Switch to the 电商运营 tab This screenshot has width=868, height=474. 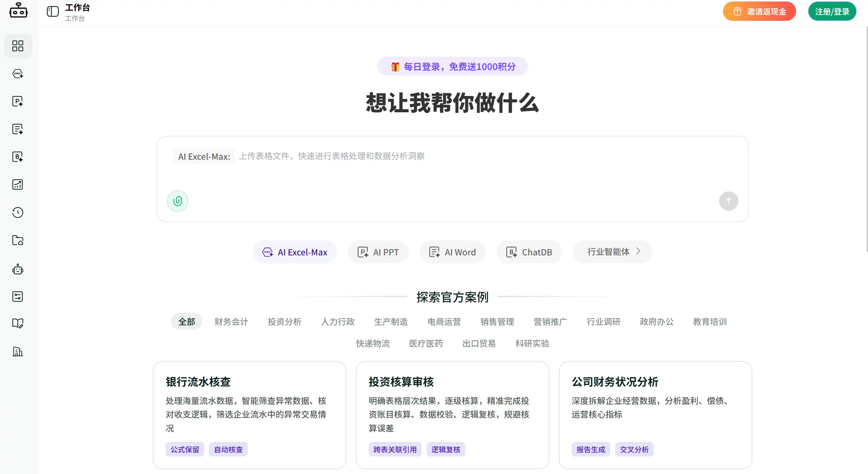(444, 322)
